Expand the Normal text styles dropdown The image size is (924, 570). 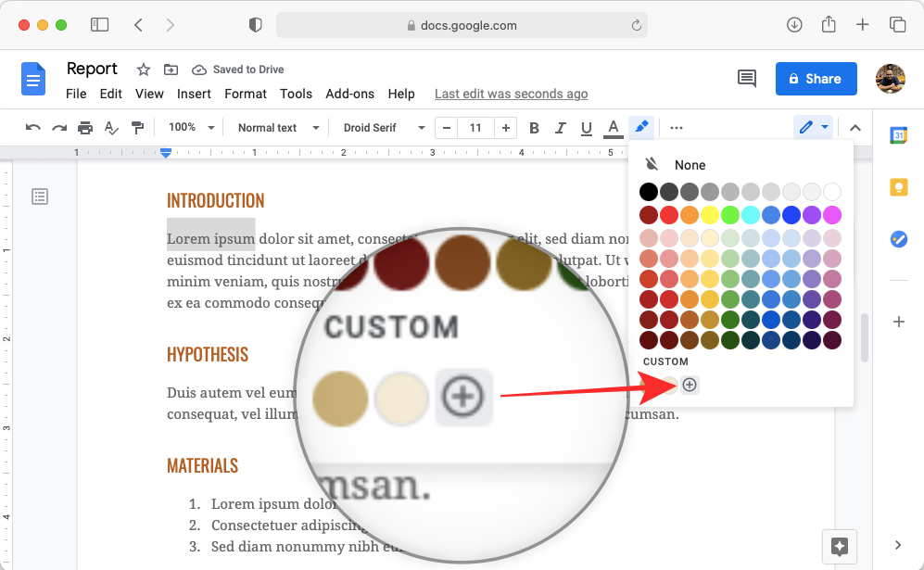pyautogui.click(x=276, y=127)
